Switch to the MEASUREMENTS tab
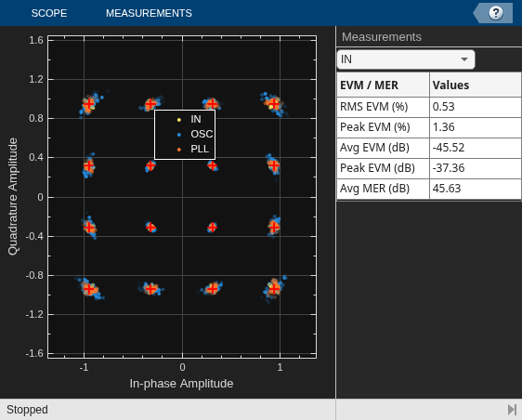 click(x=149, y=13)
